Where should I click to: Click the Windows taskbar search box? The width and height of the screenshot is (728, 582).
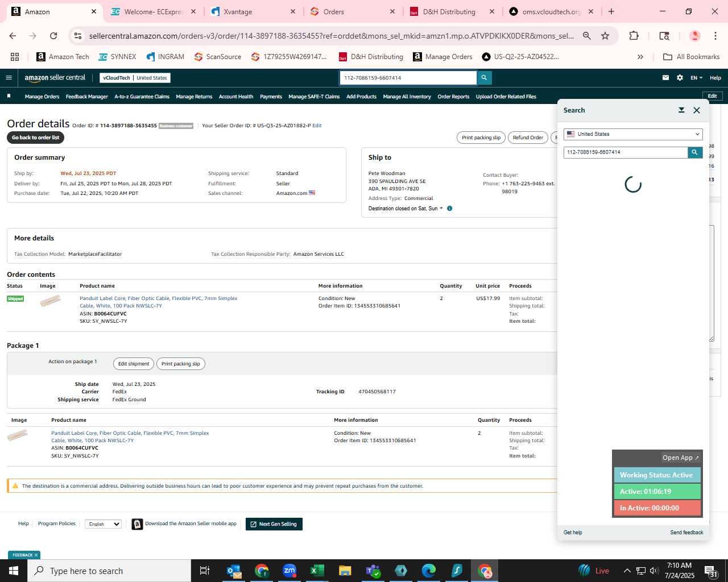(x=109, y=571)
